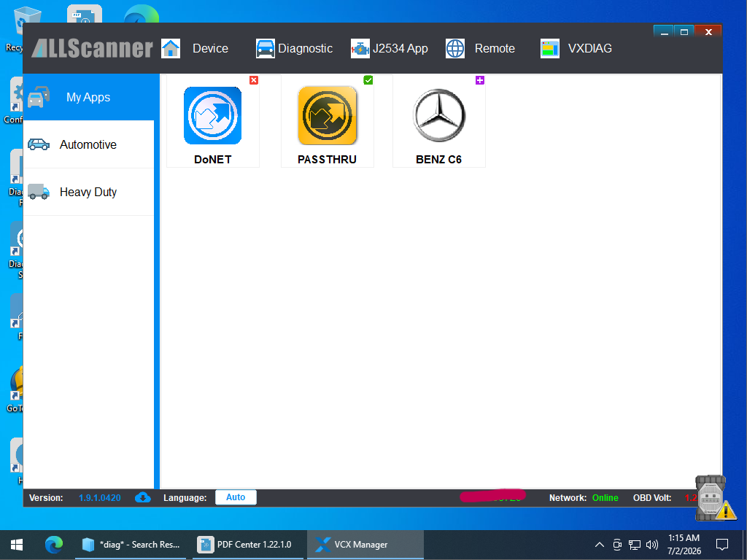Click the Network Online status text
Image resolution: width=747 pixels, height=560 pixels.
605,497
